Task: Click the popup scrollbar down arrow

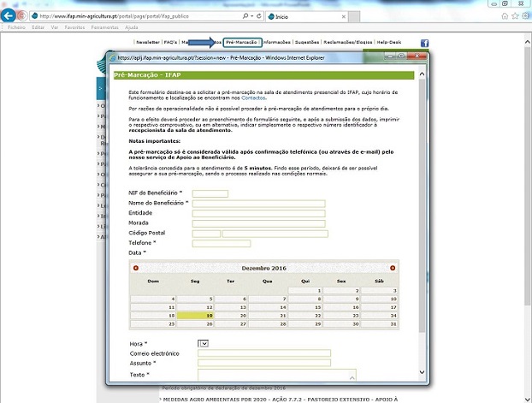Action: [x=422, y=372]
